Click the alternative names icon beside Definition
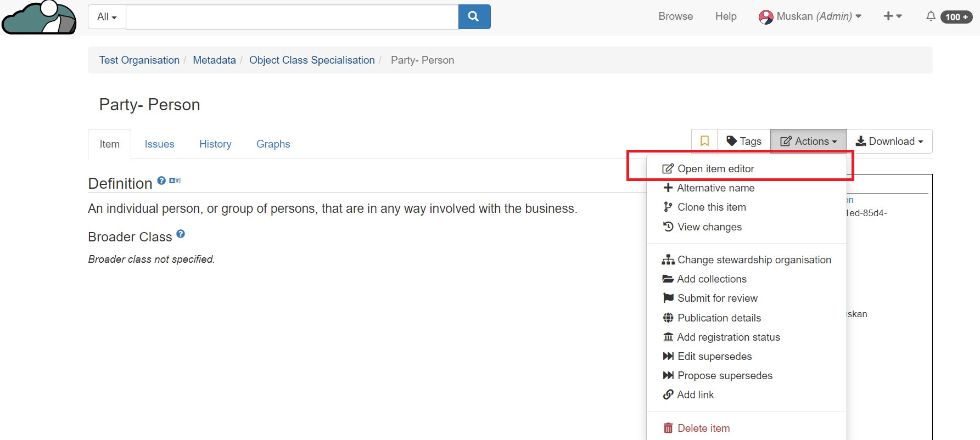Image resolution: width=980 pixels, height=440 pixels. point(175,180)
